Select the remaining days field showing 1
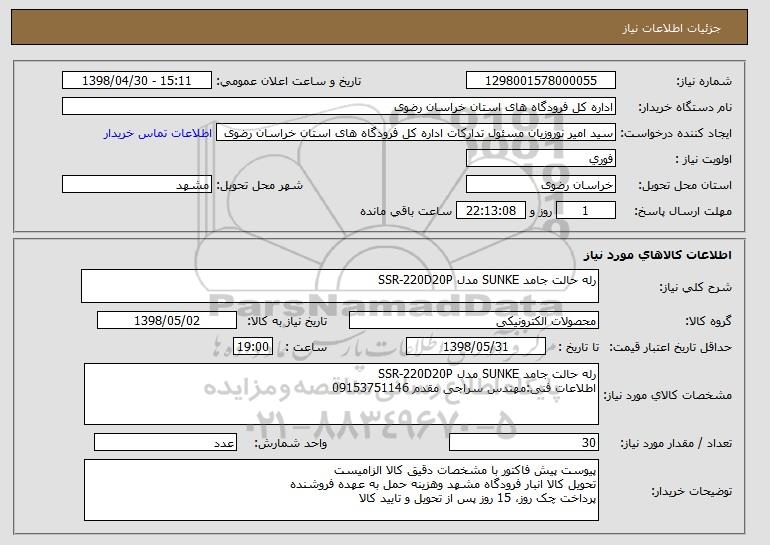This screenshot has height=545, width=770. [x=585, y=211]
